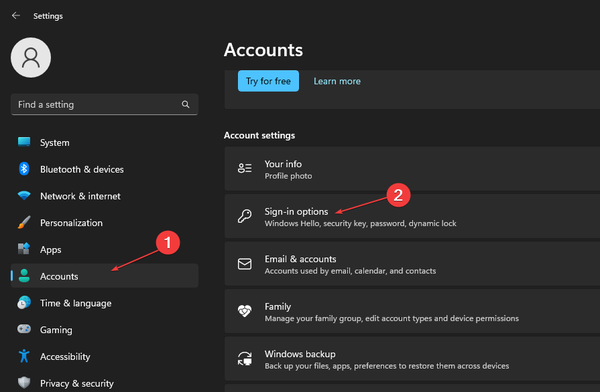This screenshot has height=392, width=600.
Task: Click the back arrow icon
Action: pyautogui.click(x=16, y=15)
